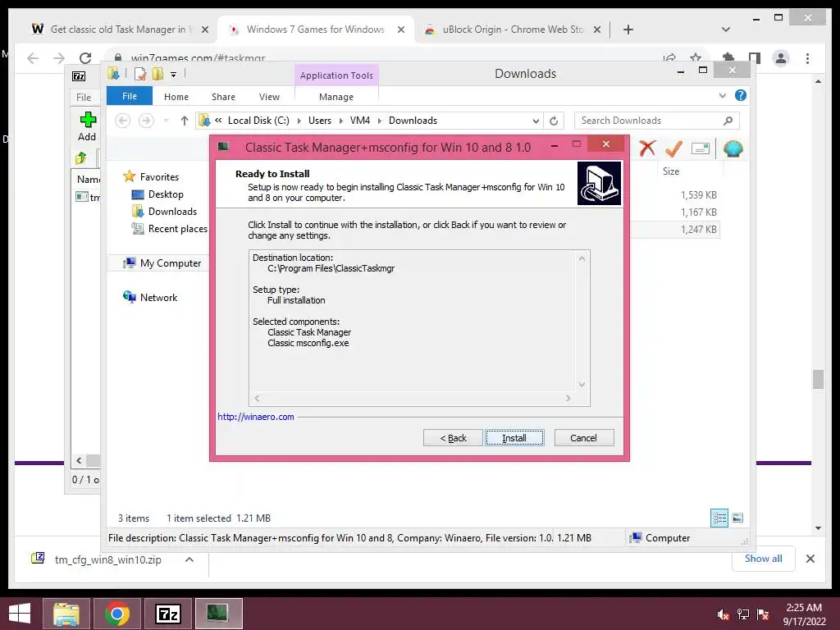Screen dimensions: 840x630
Task: Switch to the Home ribbon tab
Action: (176, 97)
